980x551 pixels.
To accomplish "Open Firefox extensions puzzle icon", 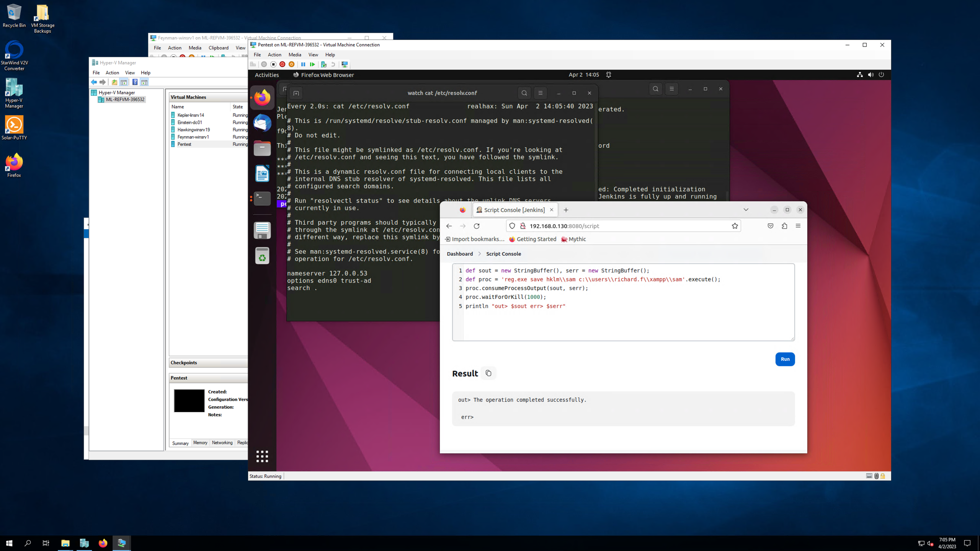I will (x=784, y=226).
